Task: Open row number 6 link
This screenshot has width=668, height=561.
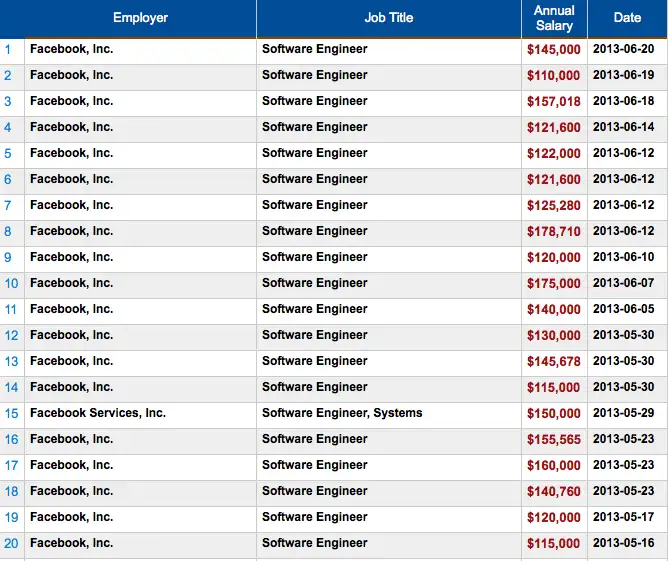Action: (x=8, y=179)
